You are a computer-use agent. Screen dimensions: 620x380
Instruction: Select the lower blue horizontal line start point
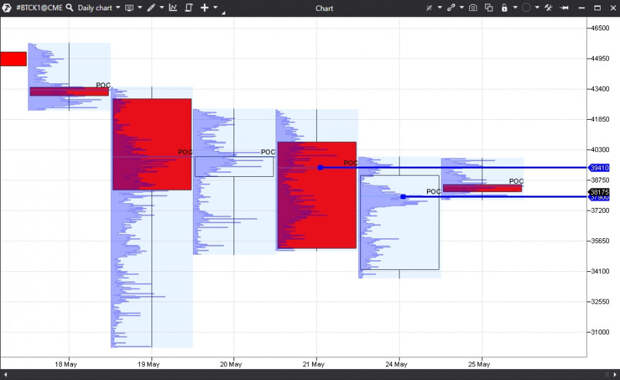403,197
